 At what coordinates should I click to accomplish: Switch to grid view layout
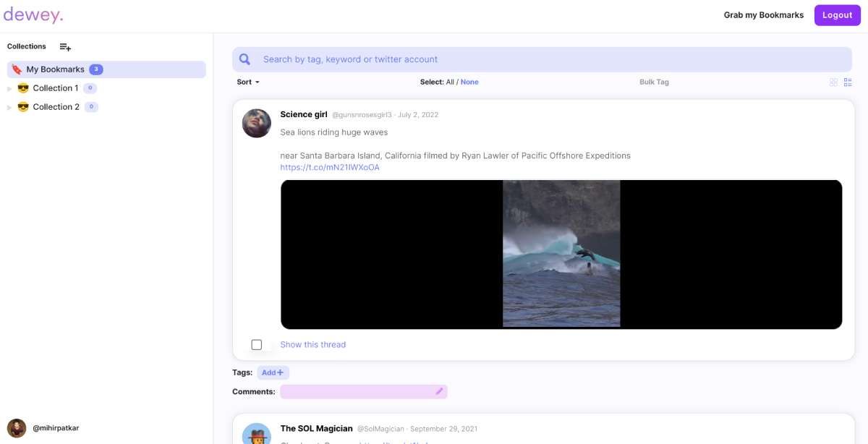[x=833, y=82]
